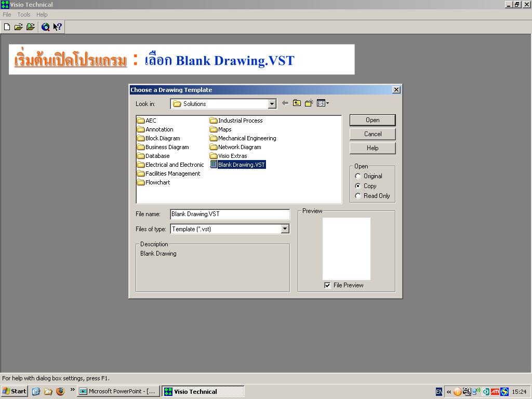Expand the Look in folder dropdown
Image resolution: width=532 pixels, height=399 pixels.
click(x=272, y=104)
